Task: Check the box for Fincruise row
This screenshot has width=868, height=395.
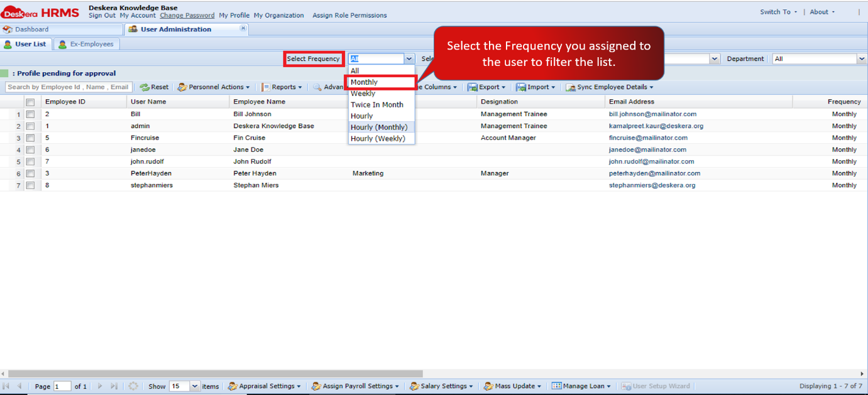Action: (x=30, y=138)
